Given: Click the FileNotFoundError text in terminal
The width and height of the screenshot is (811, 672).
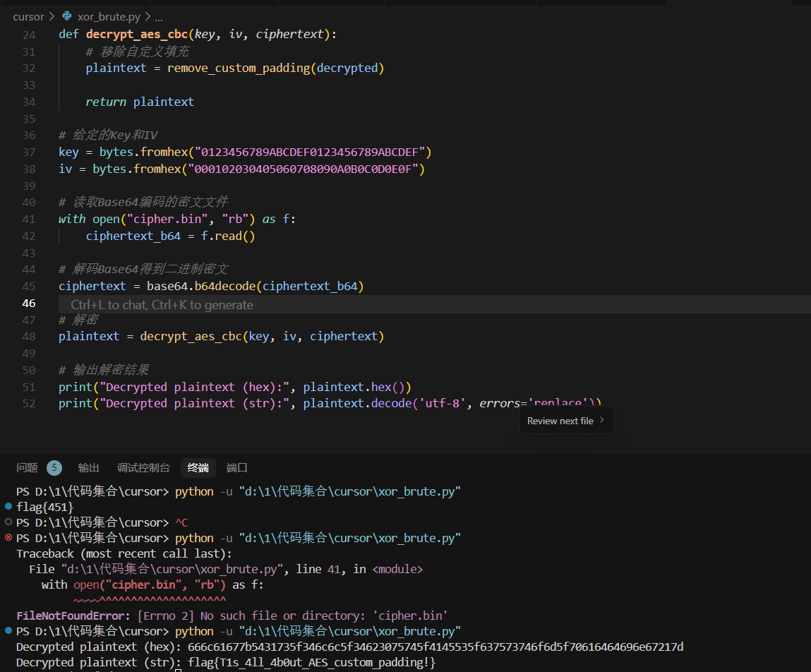Looking at the screenshot, I should [70, 616].
